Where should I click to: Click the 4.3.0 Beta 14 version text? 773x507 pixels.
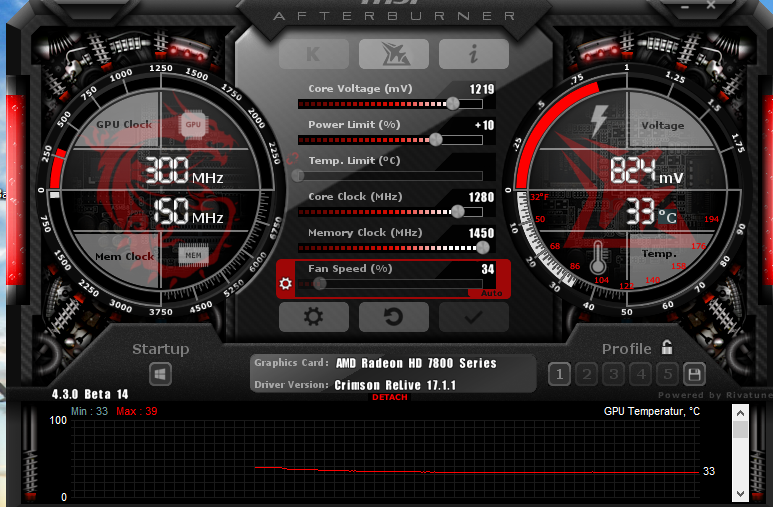click(90, 394)
